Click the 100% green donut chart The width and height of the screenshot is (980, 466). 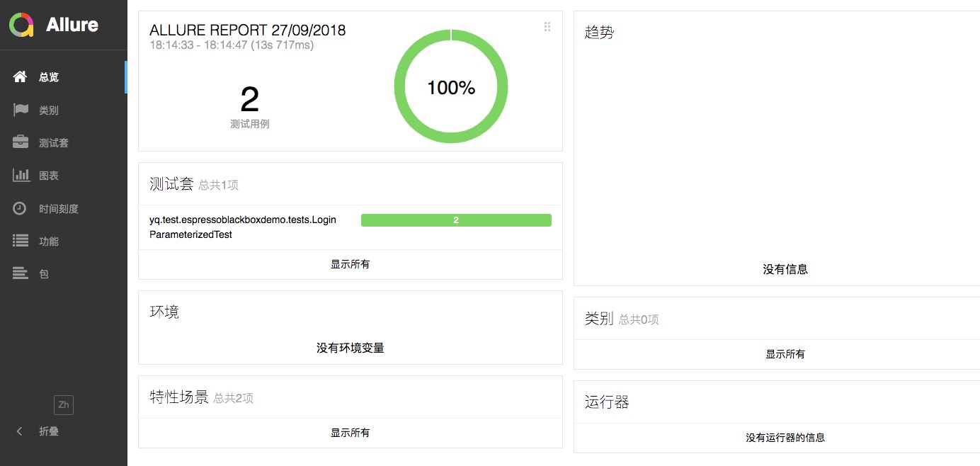coord(451,86)
